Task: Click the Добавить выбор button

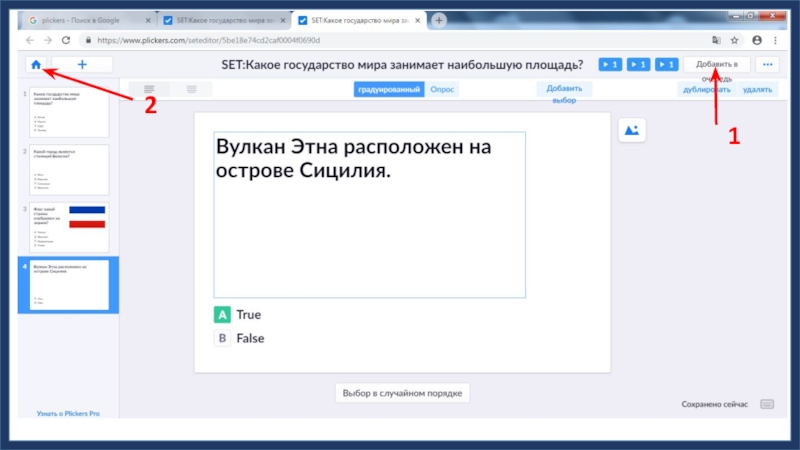Action: (x=564, y=93)
